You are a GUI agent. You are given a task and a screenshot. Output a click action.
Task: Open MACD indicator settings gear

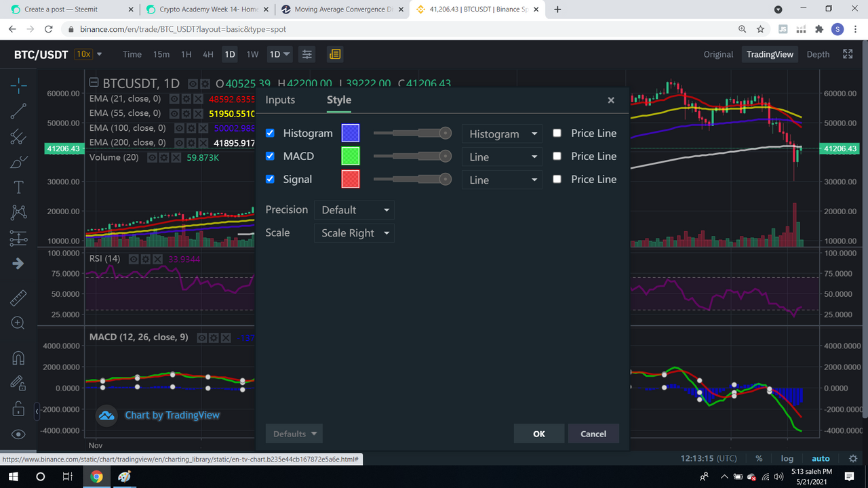pyautogui.click(x=214, y=338)
